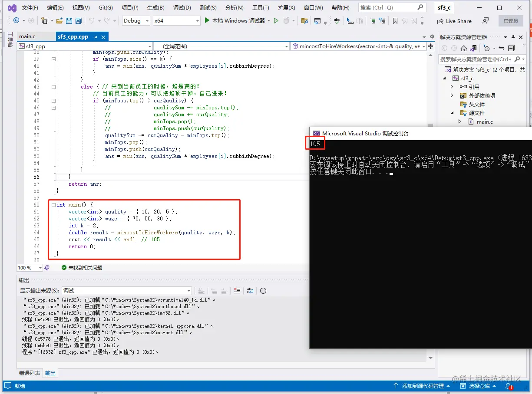
Task: Open the Git(G) menu
Action: (x=106, y=8)
